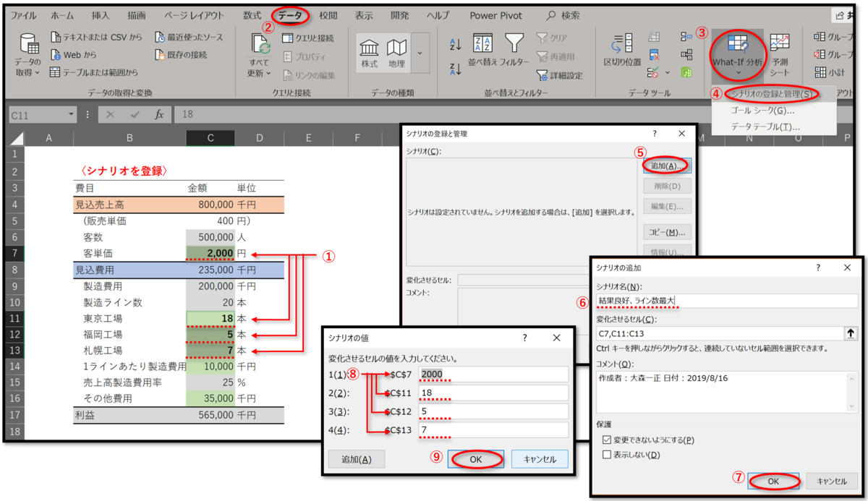
Task: Select the 株式 stocks data type
Action: [370, 52]
